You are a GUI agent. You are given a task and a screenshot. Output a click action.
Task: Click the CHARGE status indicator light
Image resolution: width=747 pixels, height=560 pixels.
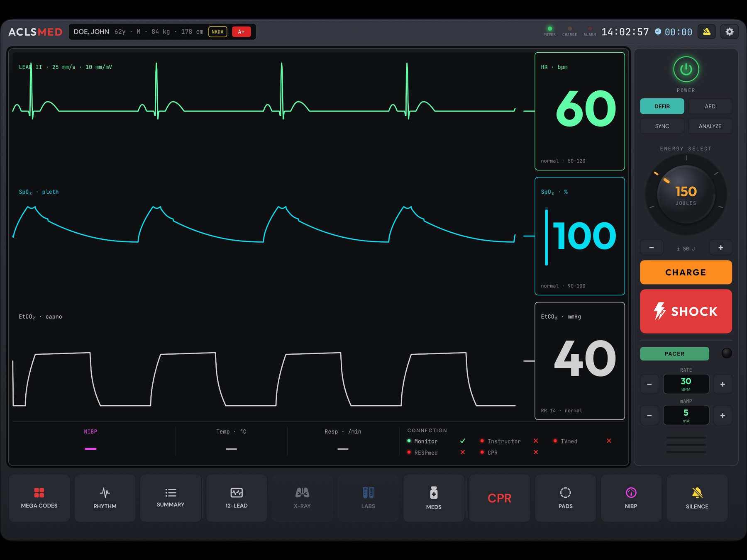click(x=570, y=29)
